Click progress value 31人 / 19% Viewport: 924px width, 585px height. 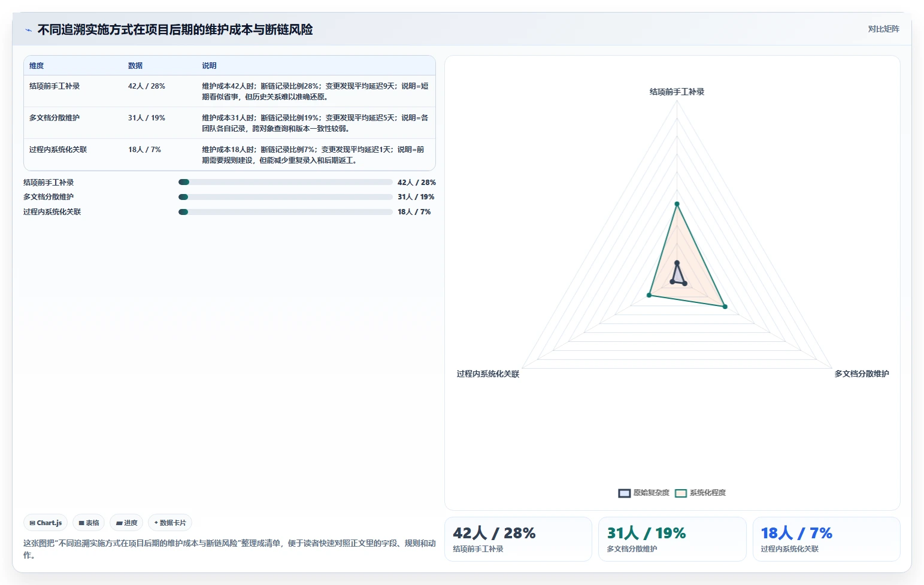coord(416,197)
